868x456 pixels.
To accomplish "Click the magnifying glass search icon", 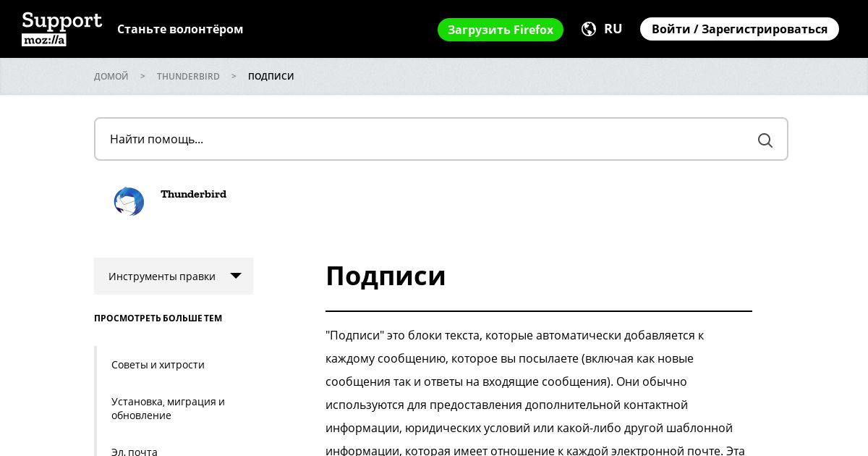I will (765, 140).
